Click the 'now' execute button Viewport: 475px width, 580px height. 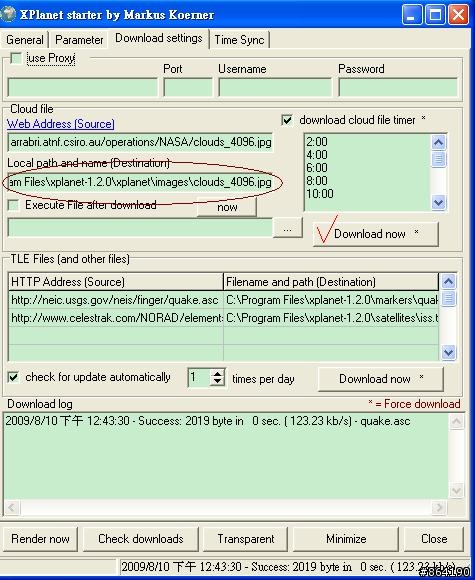227,207
